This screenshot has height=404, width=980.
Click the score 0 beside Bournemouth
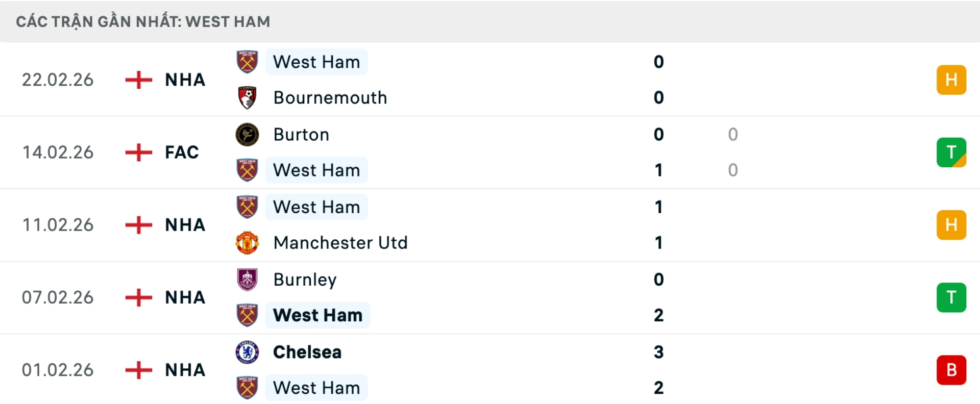tap(658, 97)
